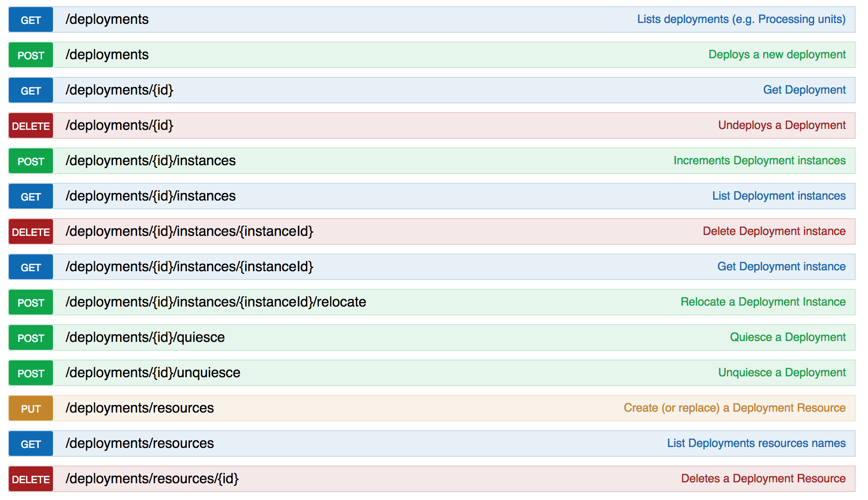The image size is (868, 500).
Task: Click GET badge for Get Deployment row
Action: tap(31, 90)
